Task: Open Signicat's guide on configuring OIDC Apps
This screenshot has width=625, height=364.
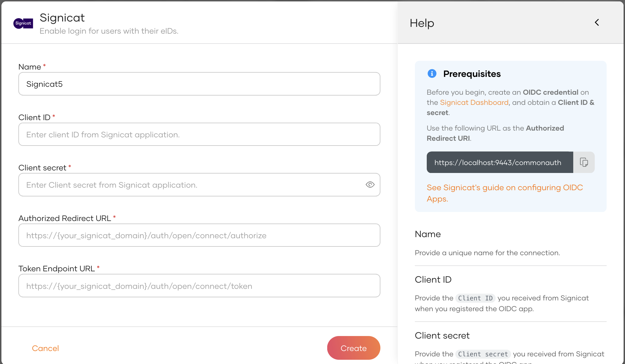Action: [x=505, y=193]
